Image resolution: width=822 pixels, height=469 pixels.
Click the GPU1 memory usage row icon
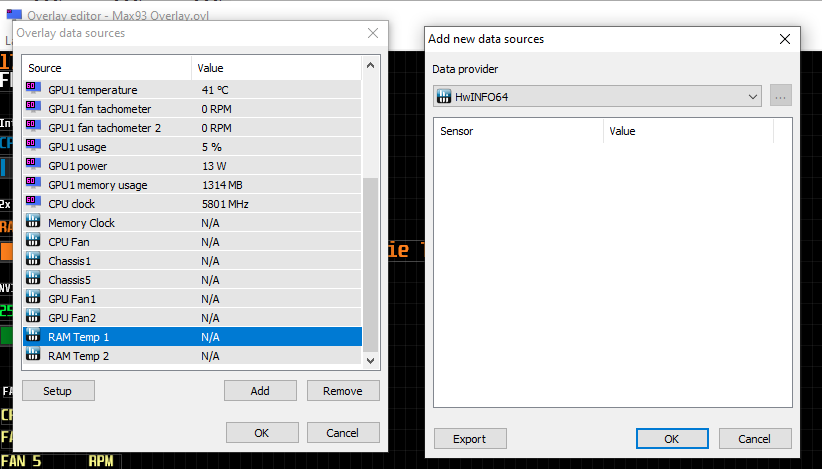33,183
